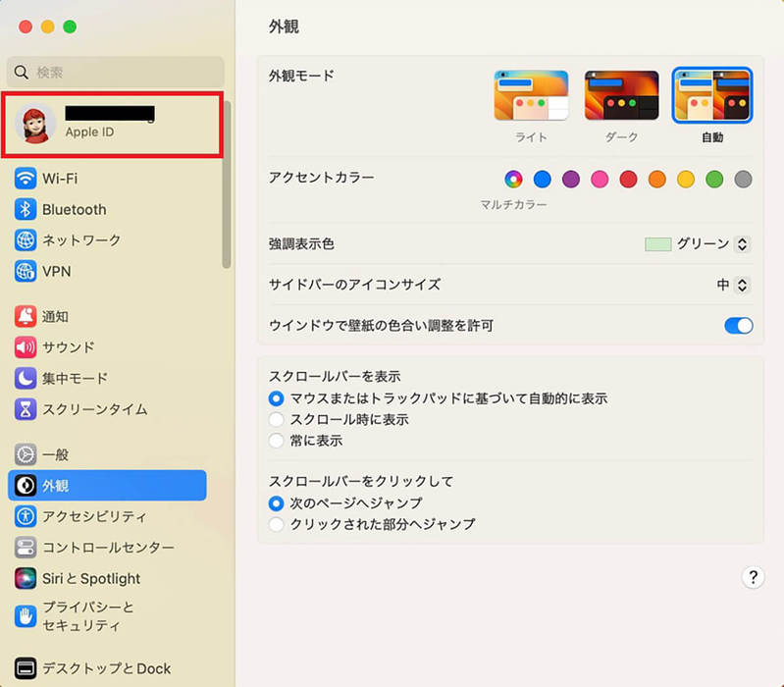
Task: Select 常に表示 radio button
Action: click(276, 441)
